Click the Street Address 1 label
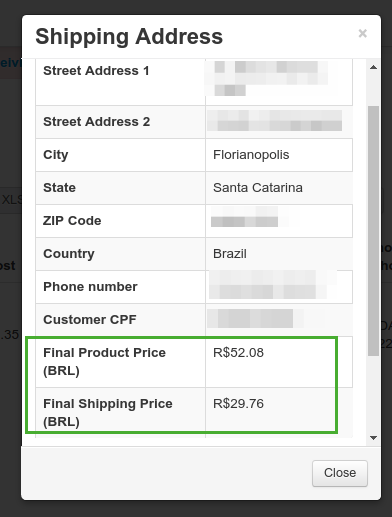 96,71
